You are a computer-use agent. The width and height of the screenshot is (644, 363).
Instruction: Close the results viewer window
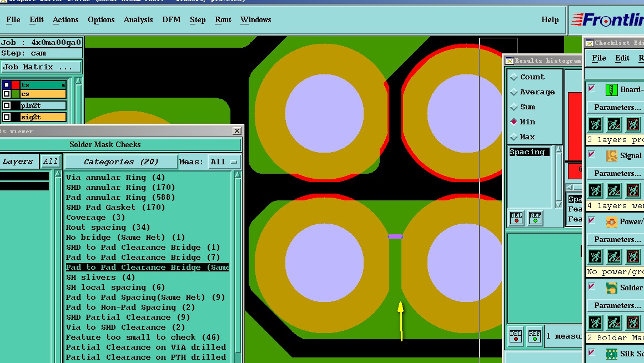coord(237,130)
